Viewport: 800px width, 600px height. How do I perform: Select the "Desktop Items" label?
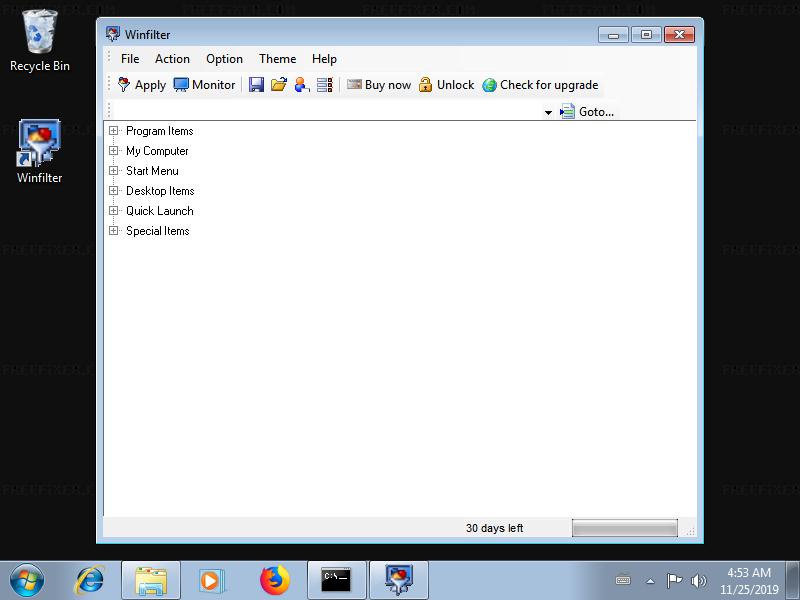160,191
